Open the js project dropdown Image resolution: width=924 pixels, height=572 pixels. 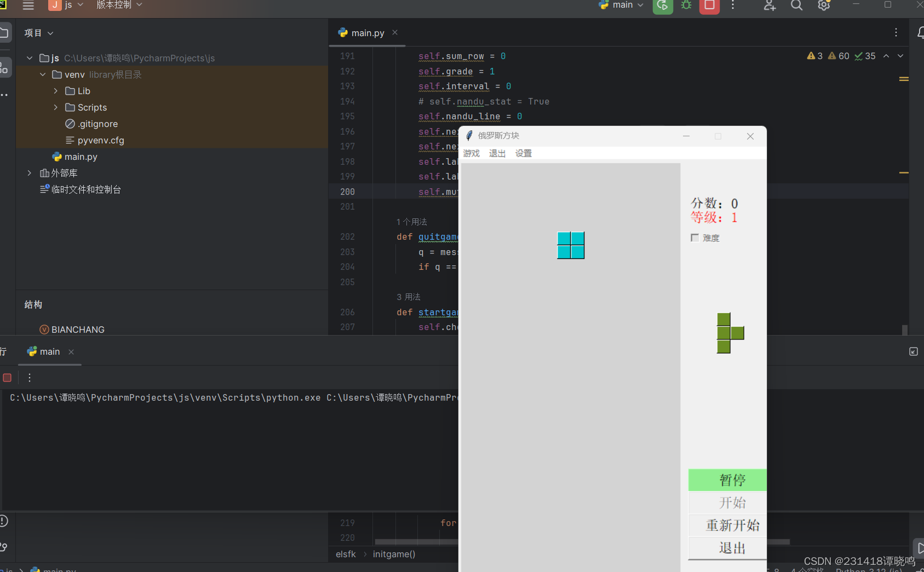click(66, 5)
